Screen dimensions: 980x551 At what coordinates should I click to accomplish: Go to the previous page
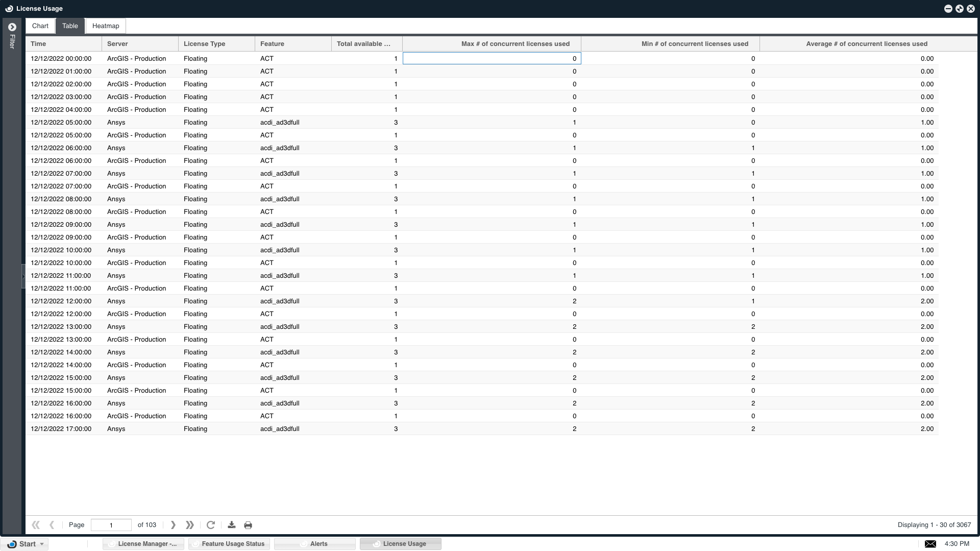52,525
